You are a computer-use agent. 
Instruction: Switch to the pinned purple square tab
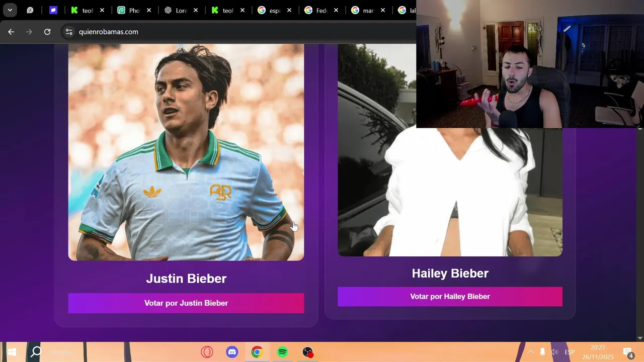(53, 10)
